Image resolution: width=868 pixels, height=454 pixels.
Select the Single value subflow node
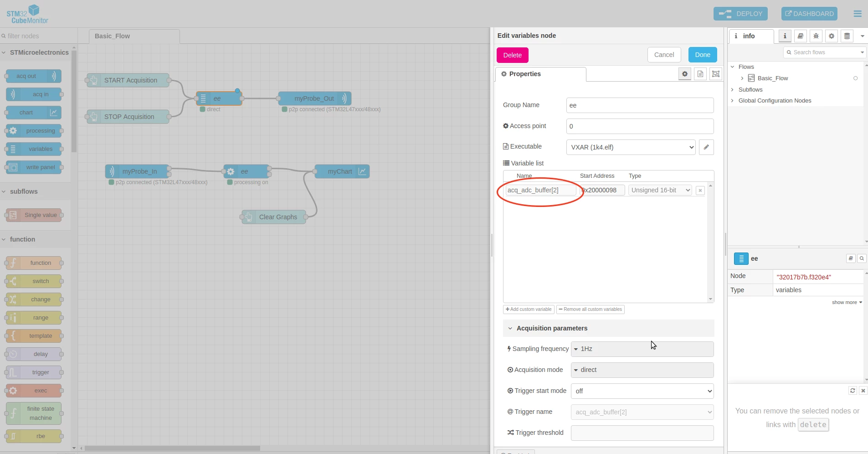(34, 215)
